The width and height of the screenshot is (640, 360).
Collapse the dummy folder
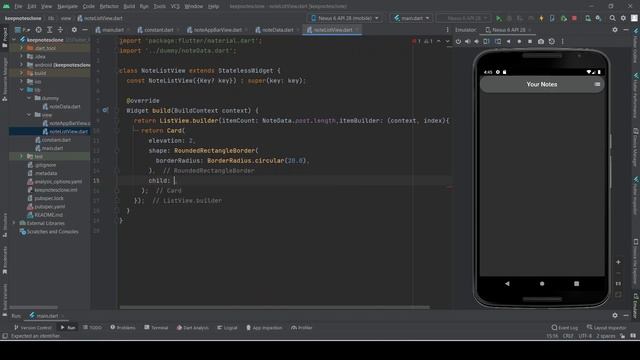click(29, 98)
